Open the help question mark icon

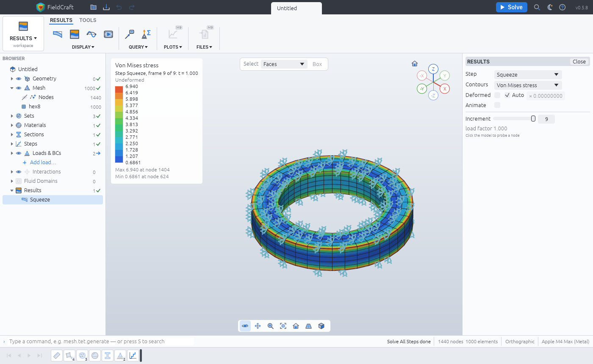tap(563, 7)
